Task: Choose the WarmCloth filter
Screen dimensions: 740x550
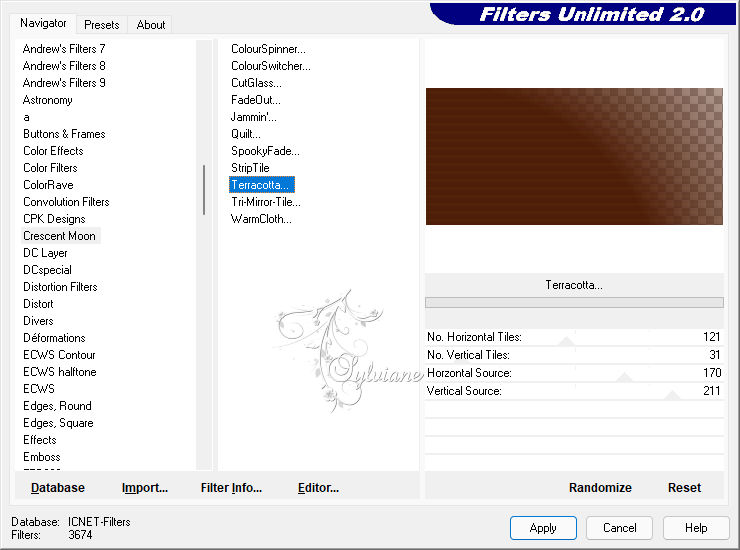Action: [261, 219]
